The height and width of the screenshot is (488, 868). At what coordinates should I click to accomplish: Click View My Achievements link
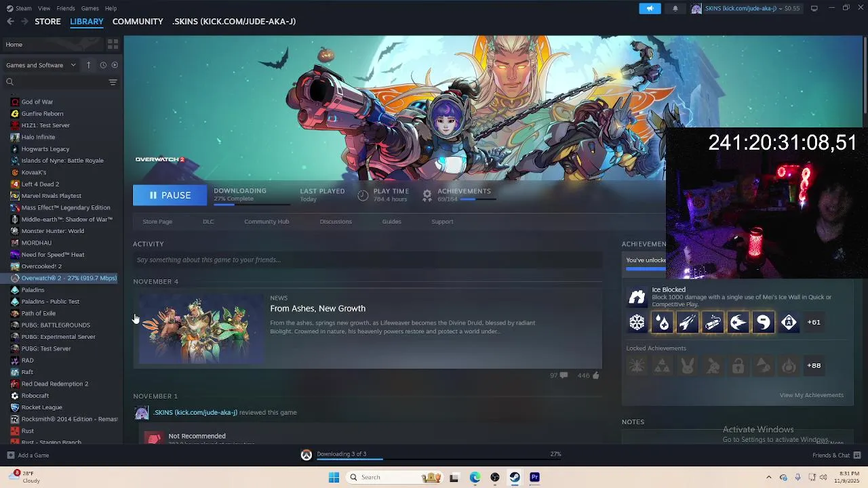[x=811, y=395]
